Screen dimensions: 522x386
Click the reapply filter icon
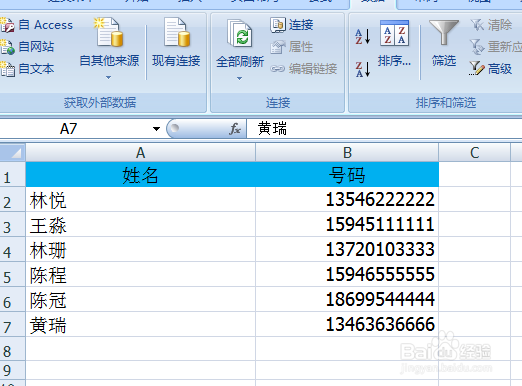click(477, 47)
